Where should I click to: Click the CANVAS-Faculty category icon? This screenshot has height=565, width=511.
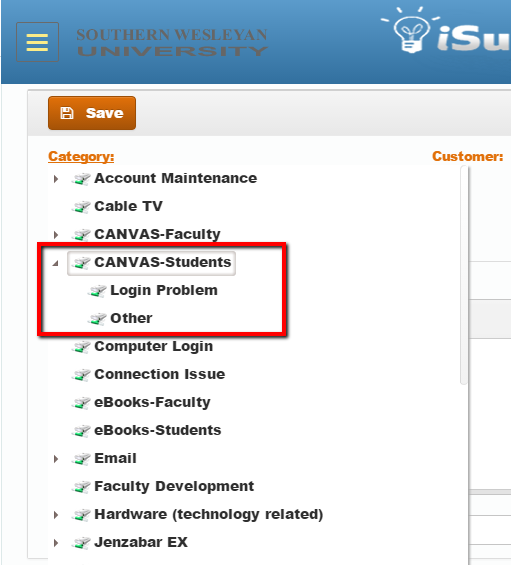(x=81, y=235)
